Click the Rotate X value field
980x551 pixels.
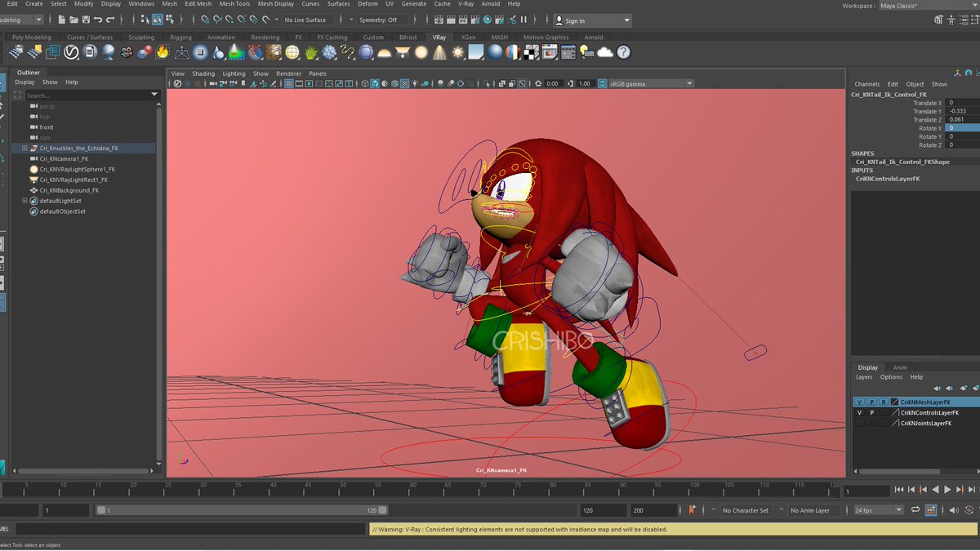962,128
